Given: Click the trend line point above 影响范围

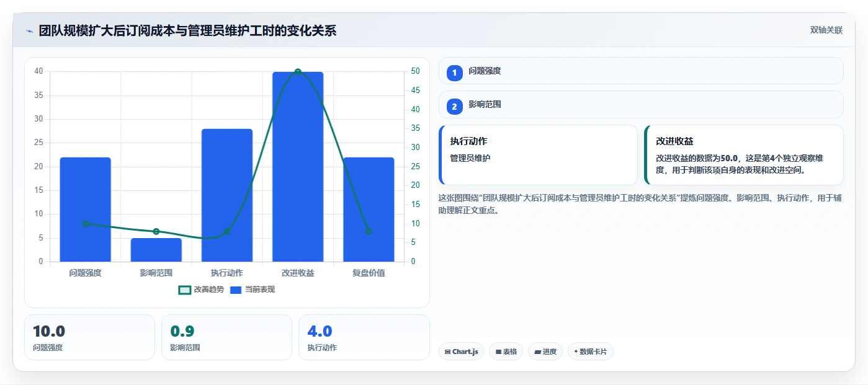Looking at the screenshot, I should 156,231.
